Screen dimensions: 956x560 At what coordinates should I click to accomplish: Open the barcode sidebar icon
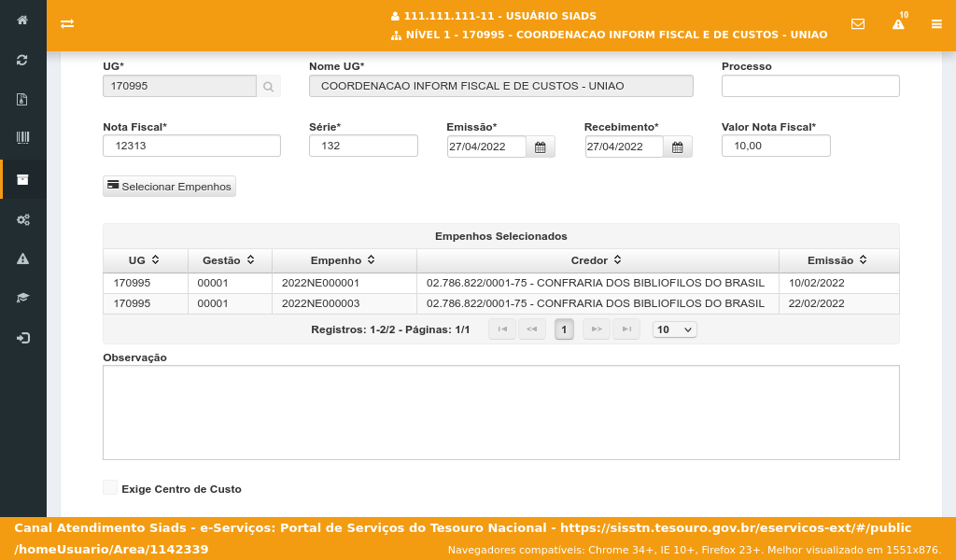(22, 138)
